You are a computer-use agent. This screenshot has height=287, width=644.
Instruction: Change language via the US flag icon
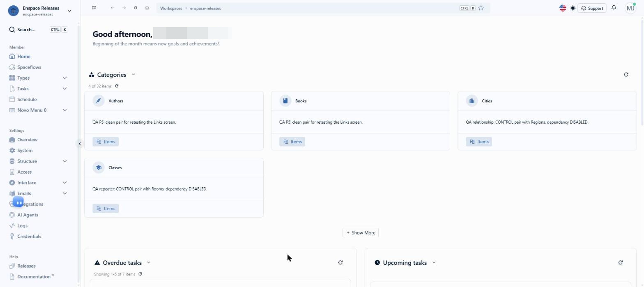(563, 8)
